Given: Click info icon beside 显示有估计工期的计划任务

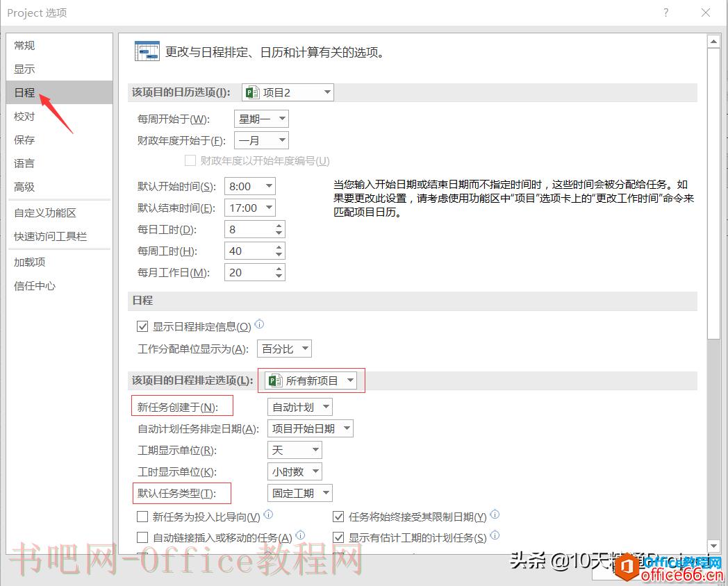Looking at the screenshot, I should point(495,535).
